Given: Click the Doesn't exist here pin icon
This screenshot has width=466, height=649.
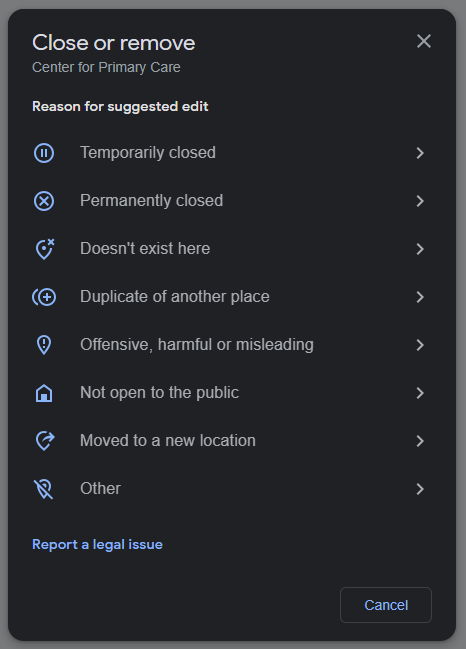Looking at the screenshot, I should (x=45, y=249).
